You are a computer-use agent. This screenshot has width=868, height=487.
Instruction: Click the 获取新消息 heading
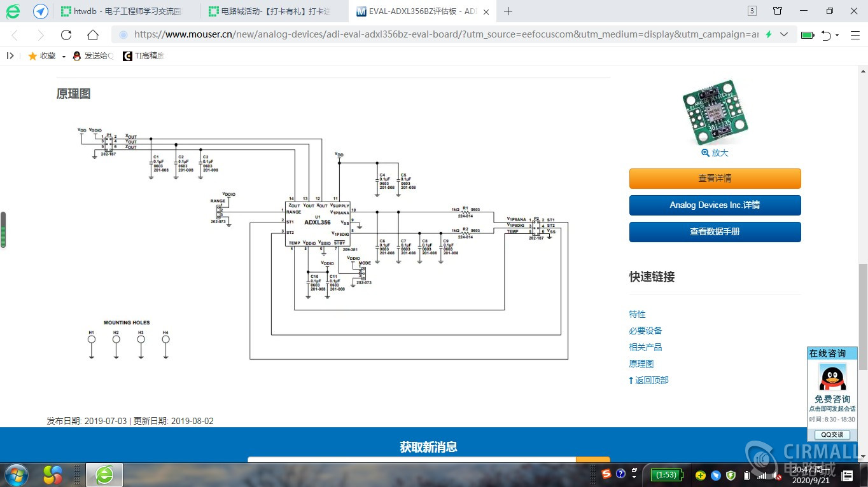click(x=428, y=447)
